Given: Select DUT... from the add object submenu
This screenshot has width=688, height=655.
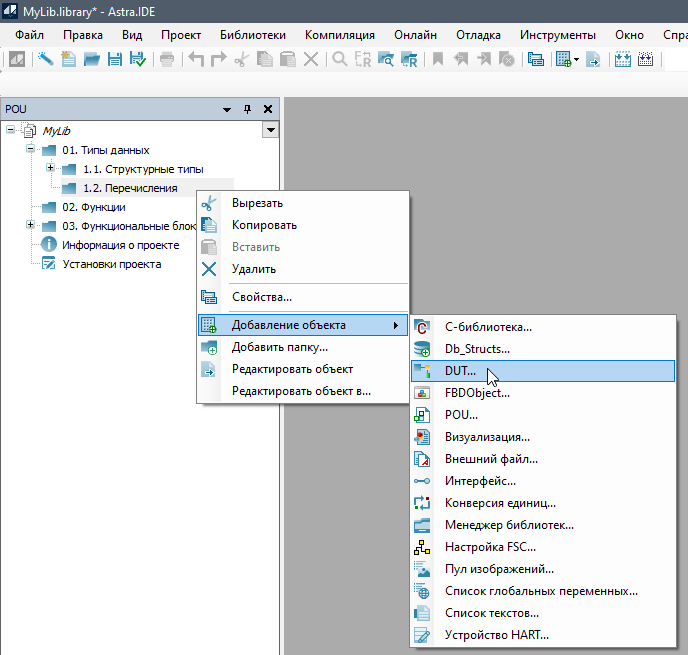Looking at the screenshot, I should (461, 371).
